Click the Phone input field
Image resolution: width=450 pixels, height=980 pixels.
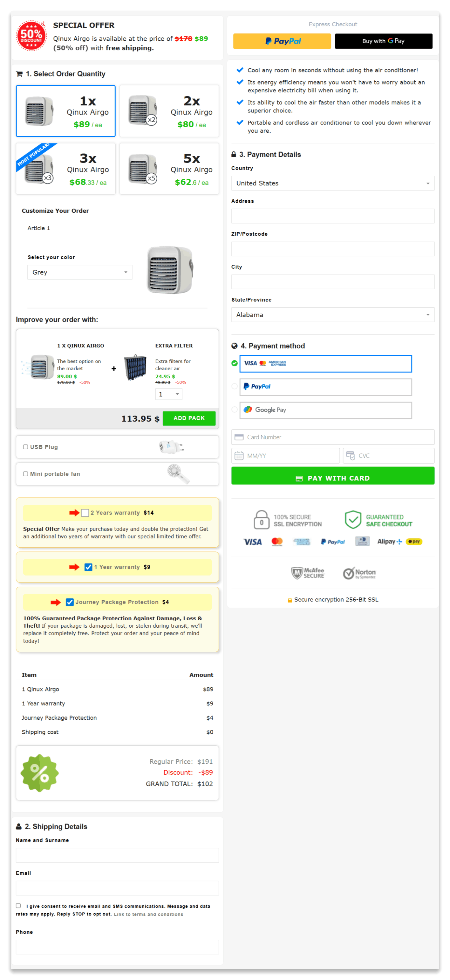[x=117, y=947]
